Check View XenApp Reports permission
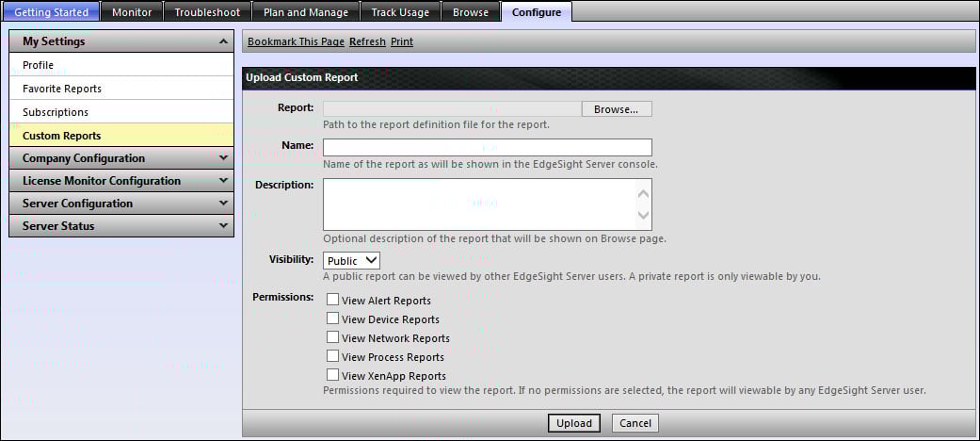Image resolution: width=980 pixels, height=441 pixels. click(x=332, y=375)
